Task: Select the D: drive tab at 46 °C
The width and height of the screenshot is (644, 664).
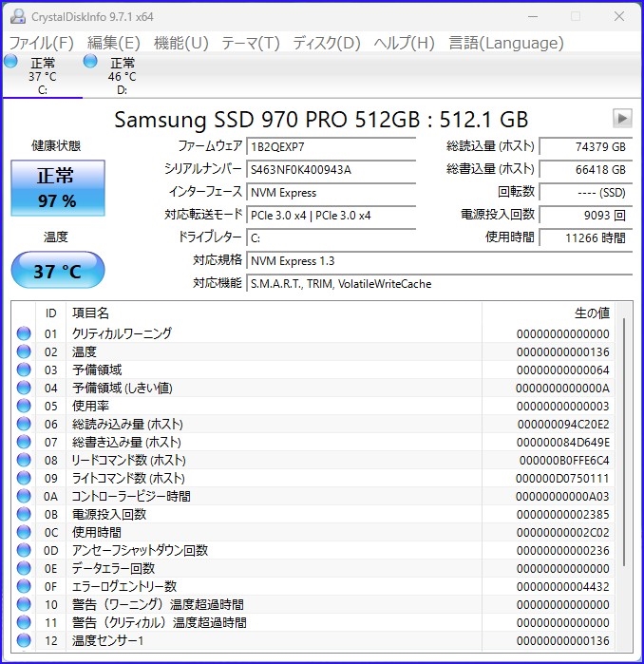Action: [x=122, y=75]
